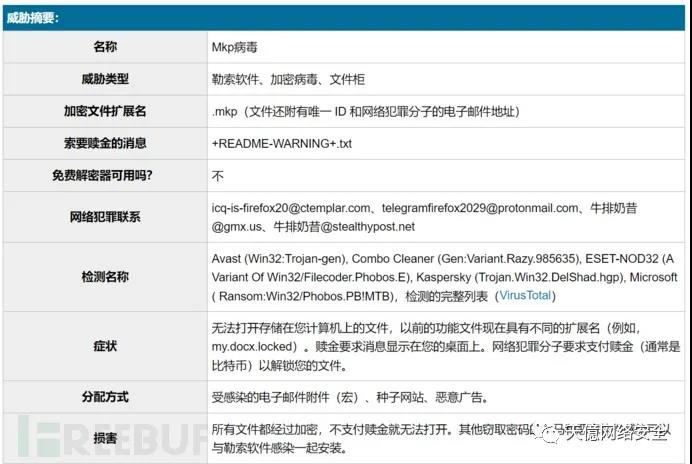Select the 症状 row label

[x=104, y=345]
